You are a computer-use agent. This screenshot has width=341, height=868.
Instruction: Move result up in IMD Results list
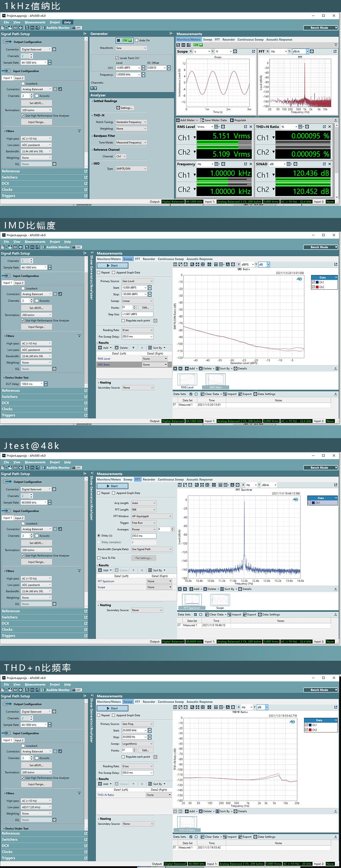(x=134, y=347)
